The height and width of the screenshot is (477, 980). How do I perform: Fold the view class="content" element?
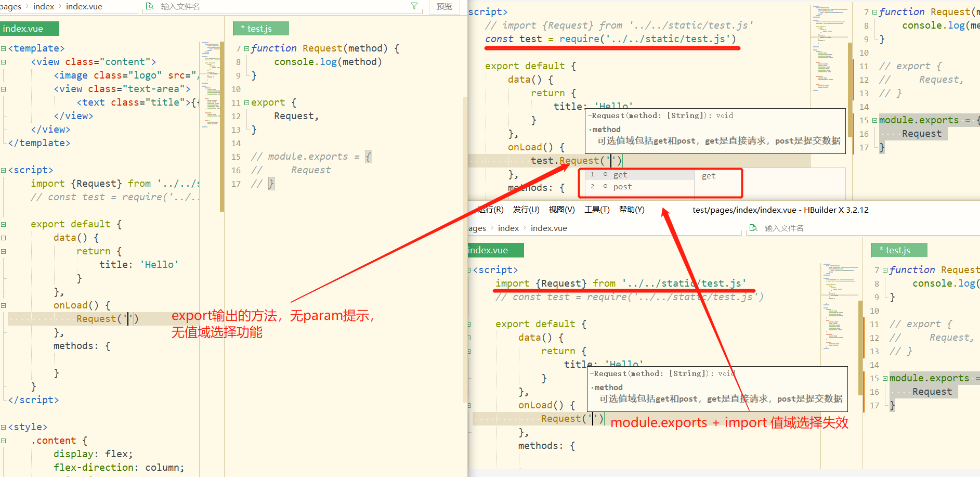click(4, 62)
